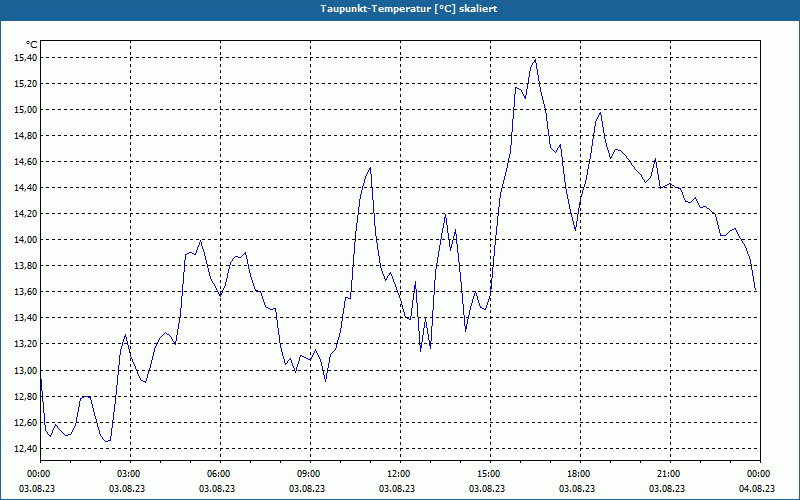Click the 06:00 time label

pos(220,474)
